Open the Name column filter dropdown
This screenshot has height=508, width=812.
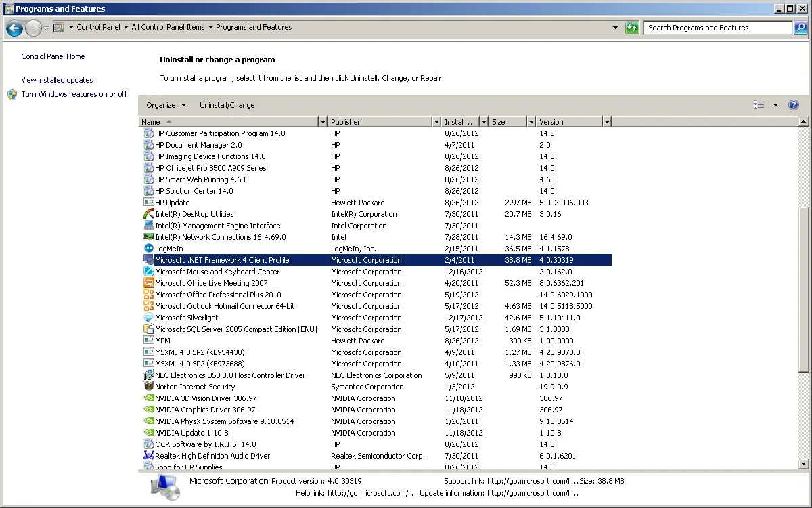coord(322,122)
